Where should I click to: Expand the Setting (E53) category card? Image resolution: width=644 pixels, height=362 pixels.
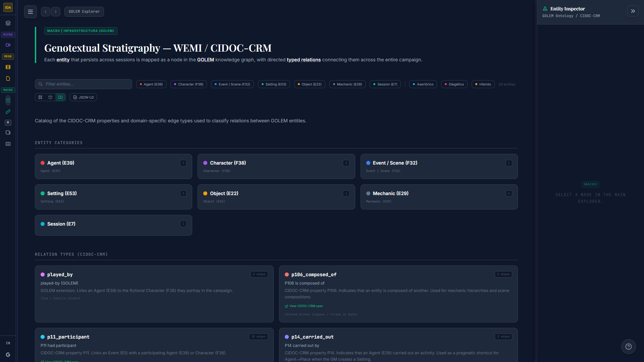click(113, 197)
